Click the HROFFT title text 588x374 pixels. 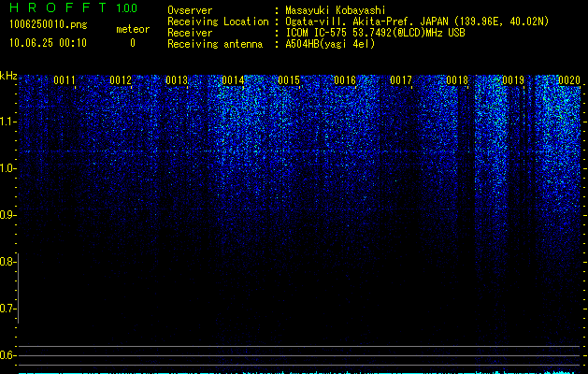click(x=57, y=7)
